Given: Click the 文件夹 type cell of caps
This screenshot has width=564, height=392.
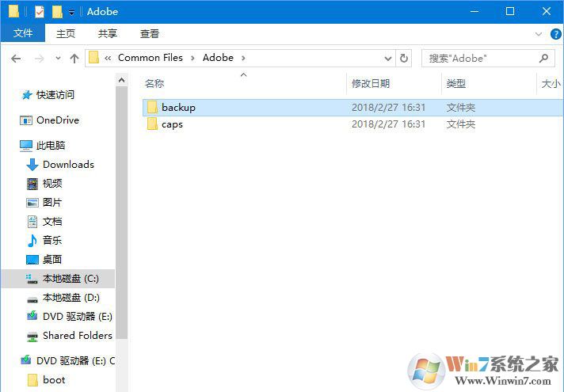Looking at the screenshot, I should click(461, 124).
